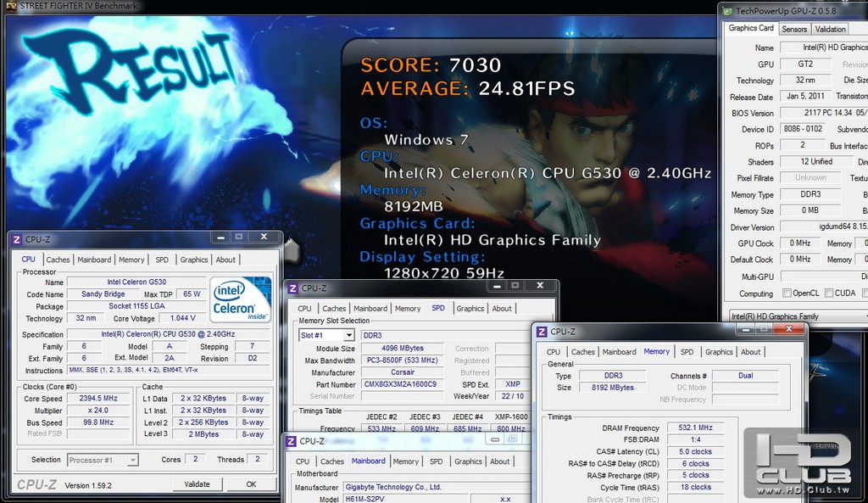Open About tab in the SPD window
Screen dimensions: 868x503
click(x=502, y=308)
